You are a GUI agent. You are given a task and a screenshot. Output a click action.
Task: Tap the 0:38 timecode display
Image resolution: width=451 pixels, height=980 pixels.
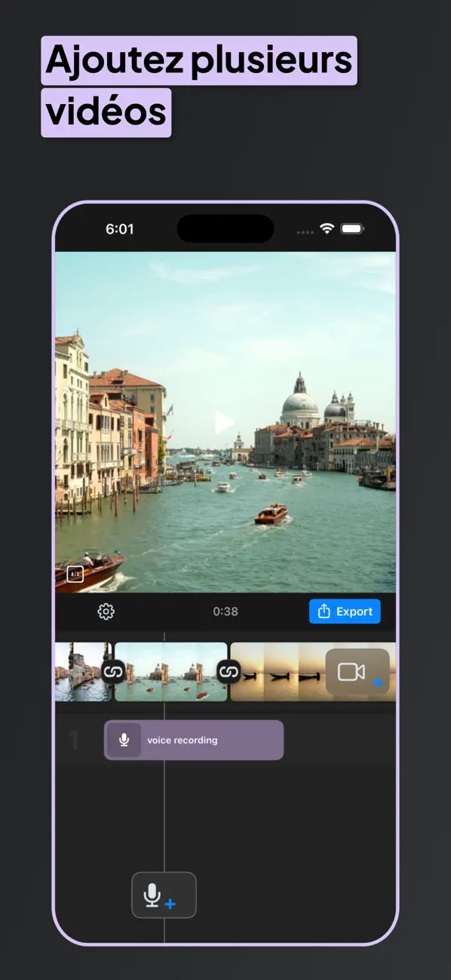[x=226, y=611]
